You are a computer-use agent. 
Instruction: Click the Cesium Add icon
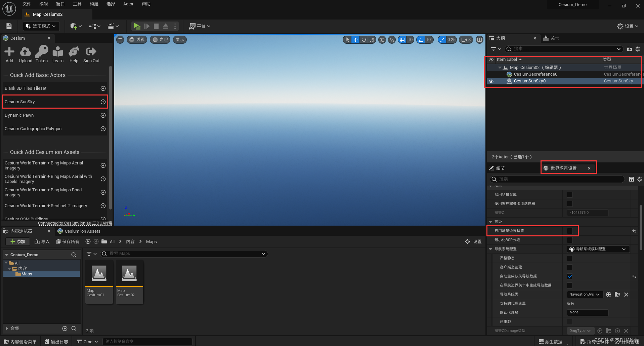(9, 54)
